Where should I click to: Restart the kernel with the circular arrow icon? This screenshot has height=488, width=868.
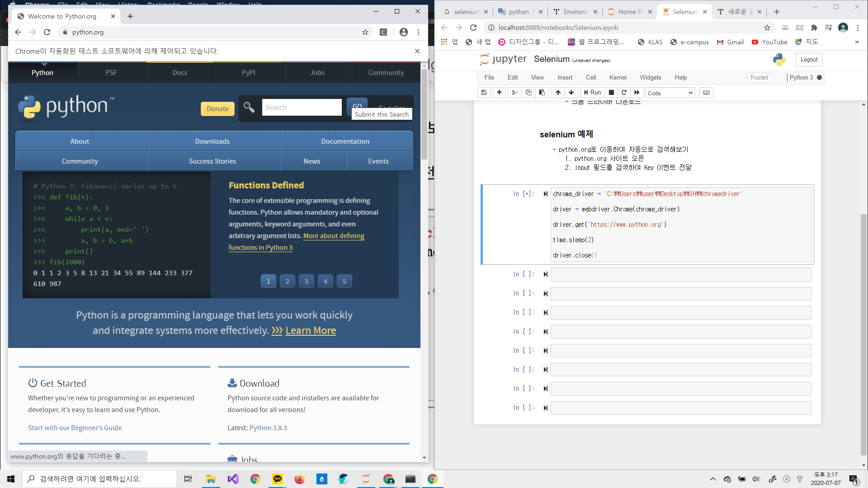[624, 93]
